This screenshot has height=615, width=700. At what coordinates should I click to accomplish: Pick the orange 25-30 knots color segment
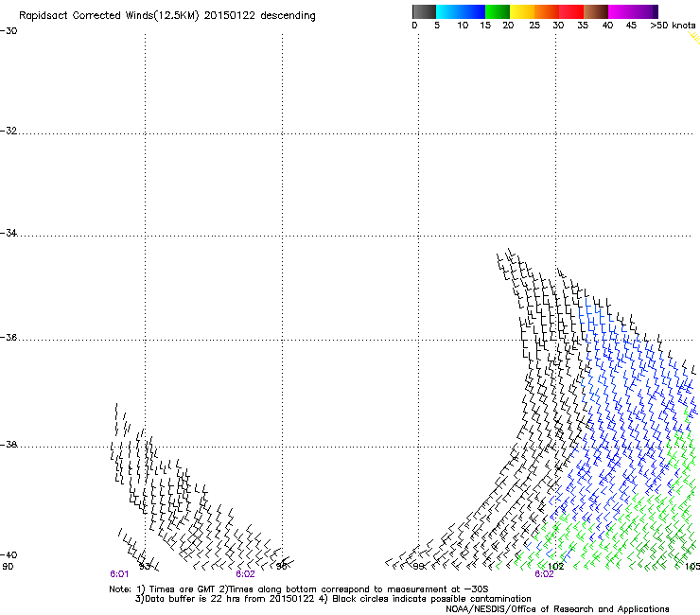pyautogui.click(x=547, y=11)
